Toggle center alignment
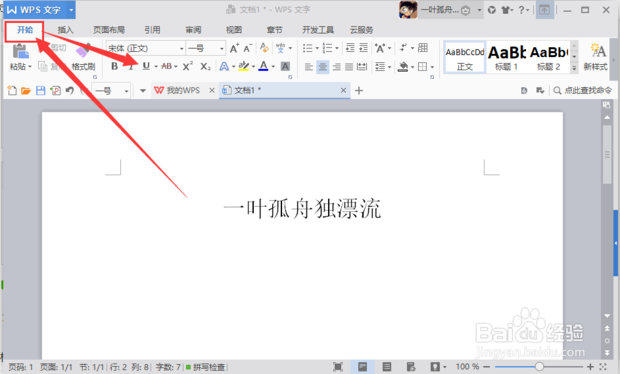The width and height of the screenshot is (620, 374). pyautogui.click(x=323, y=67)
